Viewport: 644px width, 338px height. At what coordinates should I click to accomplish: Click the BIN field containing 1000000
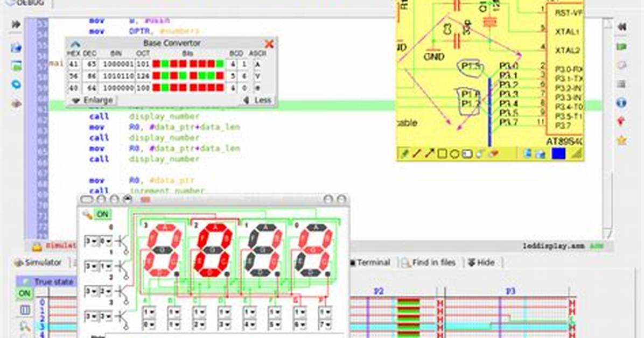point(117,88)
